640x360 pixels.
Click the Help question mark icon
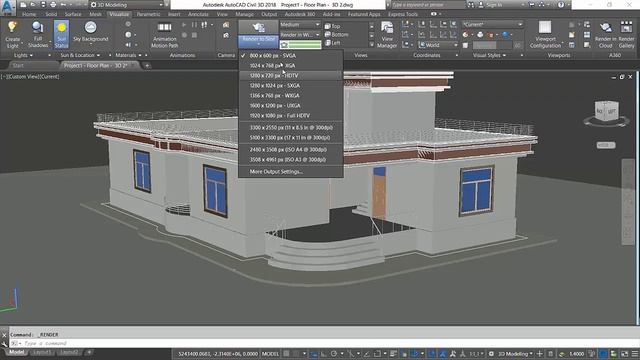[x=561, y=5]
